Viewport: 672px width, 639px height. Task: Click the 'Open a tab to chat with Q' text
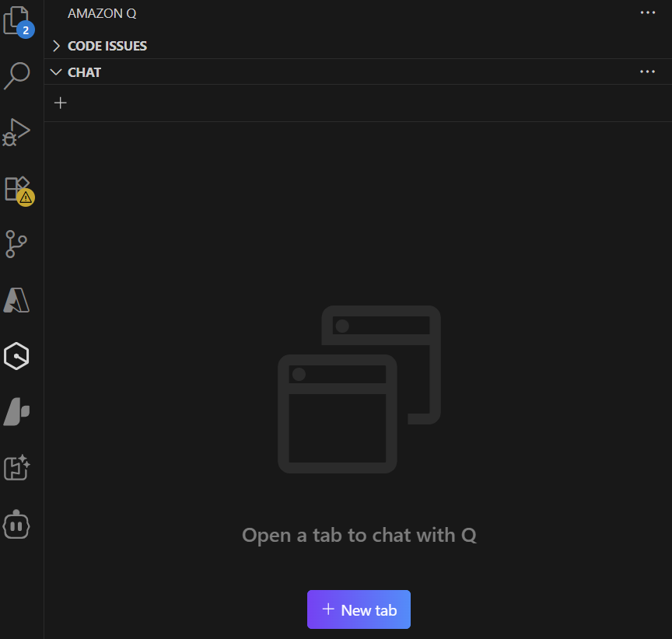pyautogui.click(x=359, y=536)
